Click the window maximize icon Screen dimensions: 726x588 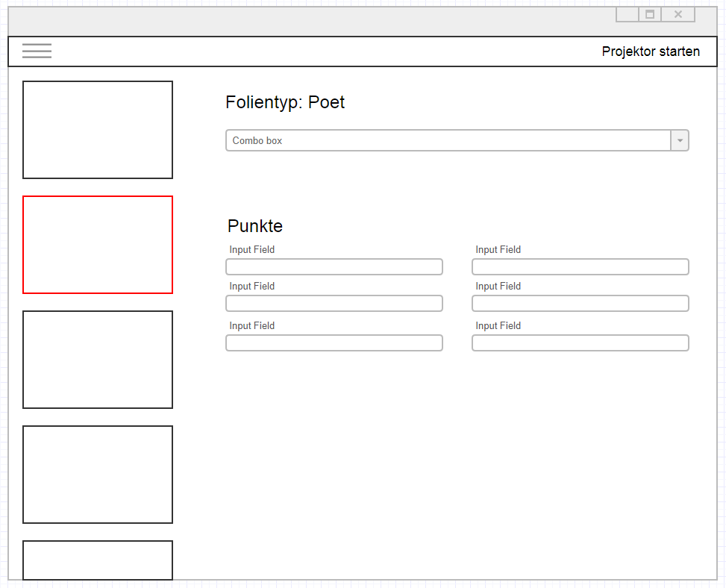(x=650, y=14)
